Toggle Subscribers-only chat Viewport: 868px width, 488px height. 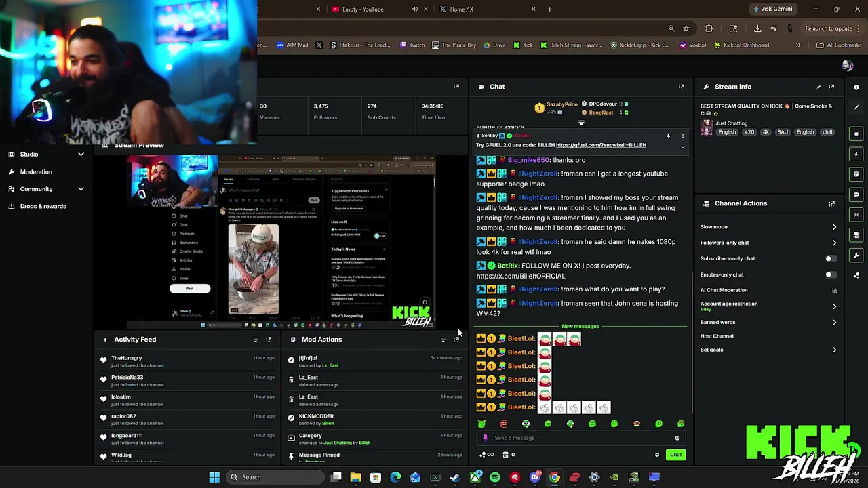tap(830, 258)
